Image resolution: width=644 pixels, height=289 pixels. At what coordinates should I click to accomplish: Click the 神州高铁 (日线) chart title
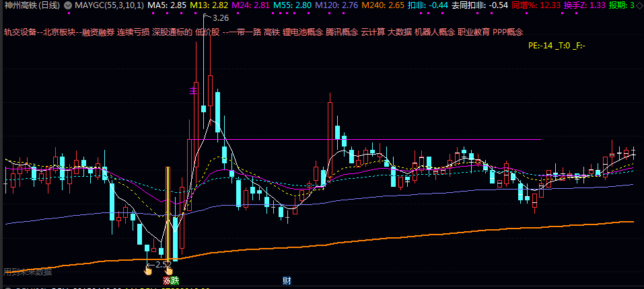click(32, 6)
